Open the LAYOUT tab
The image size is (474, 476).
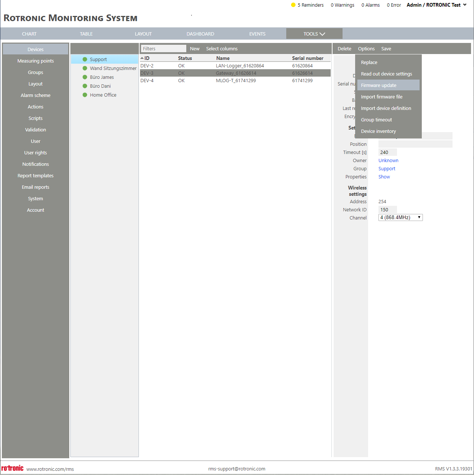[x=143, y=34]
